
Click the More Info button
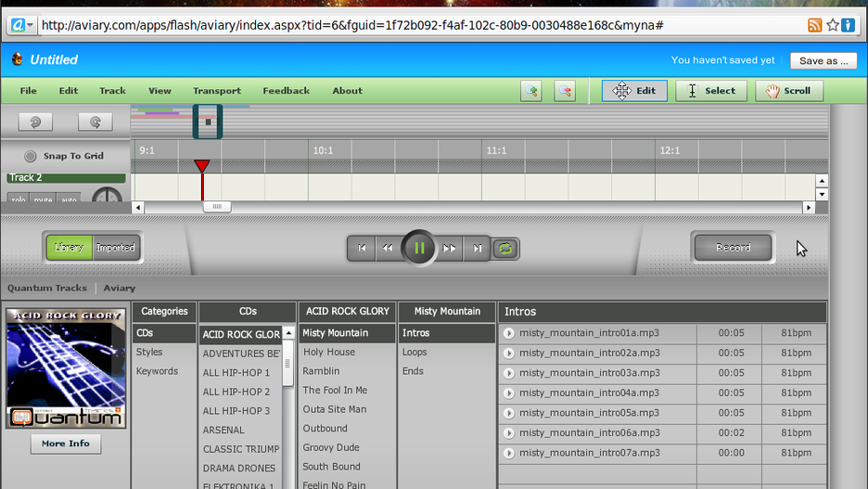(65, 444)
